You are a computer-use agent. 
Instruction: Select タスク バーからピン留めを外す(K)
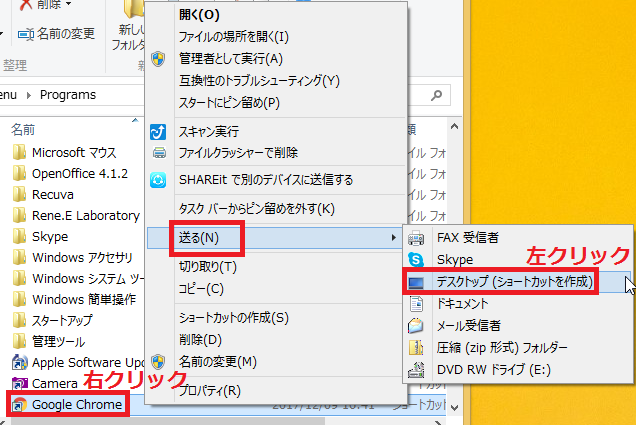[x=276, y=209]
